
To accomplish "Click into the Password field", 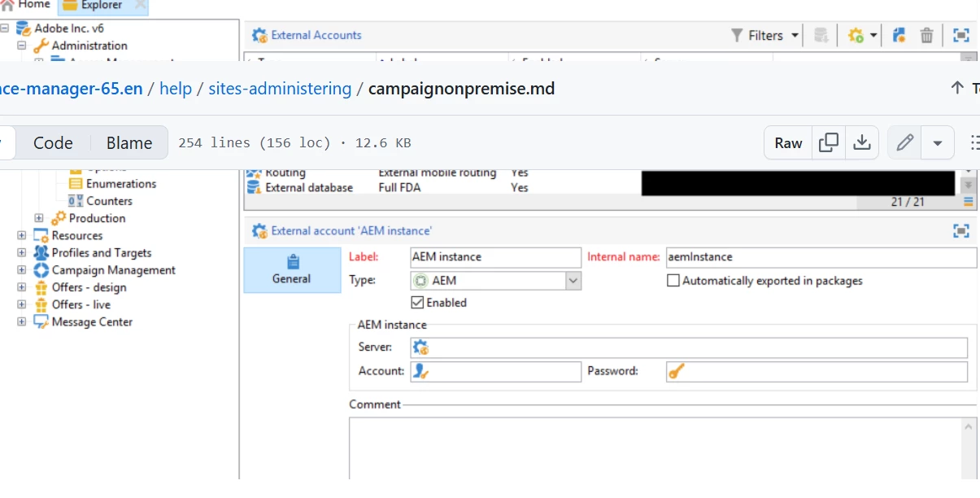I will 817,371.
